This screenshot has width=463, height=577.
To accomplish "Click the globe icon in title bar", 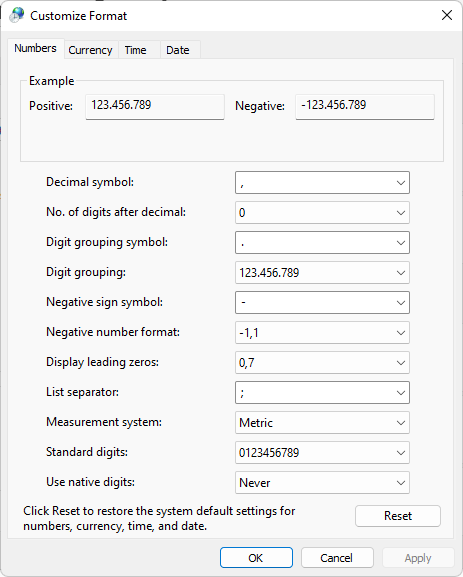I will tap(17, 15).
